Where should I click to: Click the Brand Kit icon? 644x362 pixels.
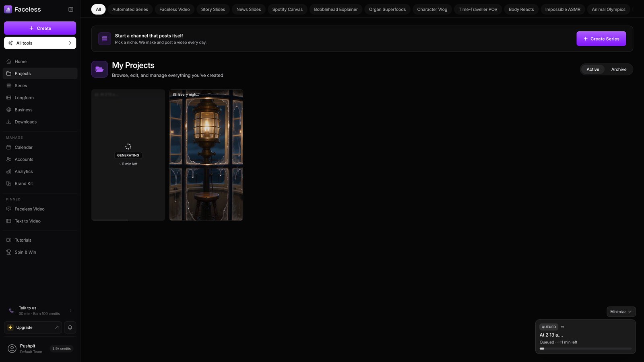click(9, 183)
